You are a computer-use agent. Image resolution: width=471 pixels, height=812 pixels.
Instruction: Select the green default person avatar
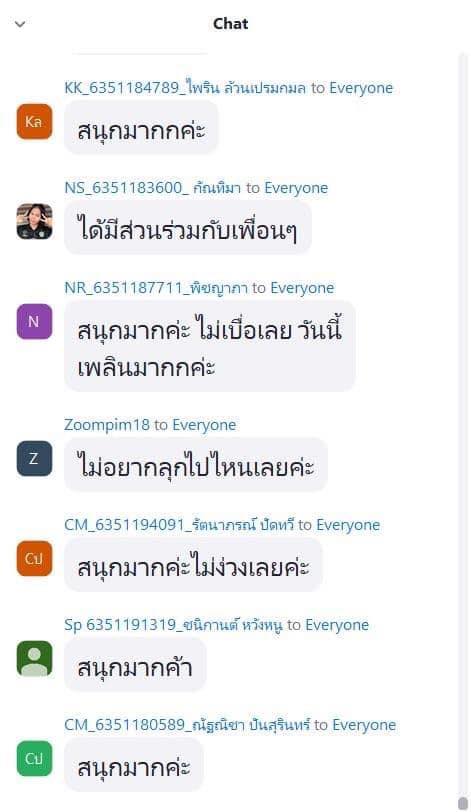tap(34, 659)
